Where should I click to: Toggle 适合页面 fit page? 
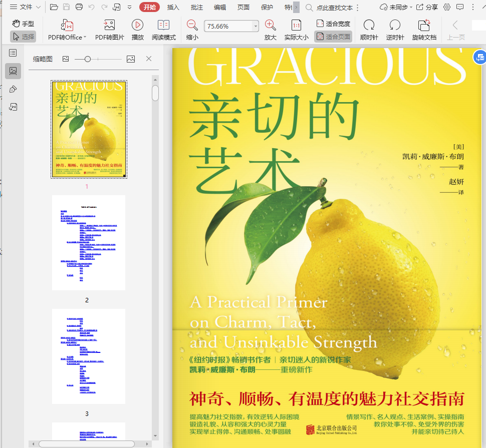(x=333, y=37)
